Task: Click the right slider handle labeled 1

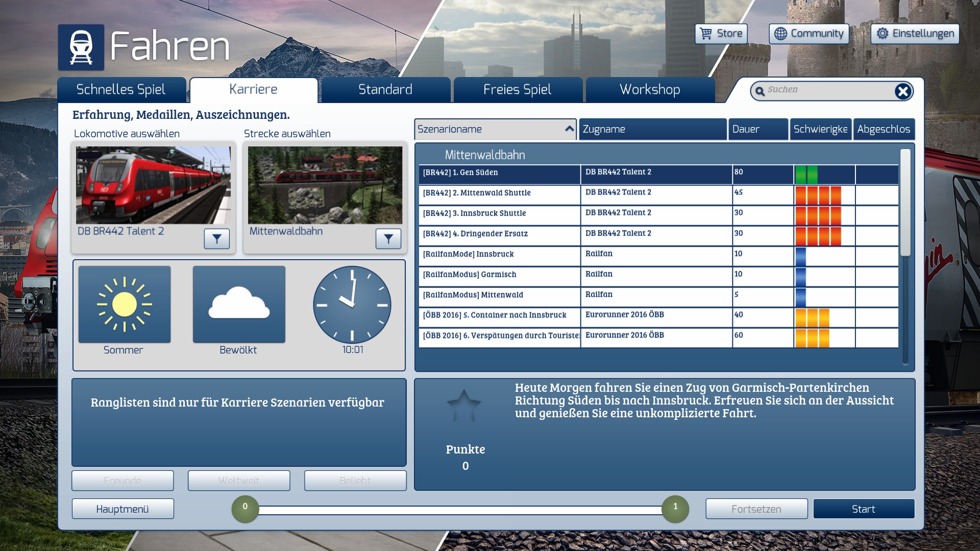Action: tap(675, 509)
